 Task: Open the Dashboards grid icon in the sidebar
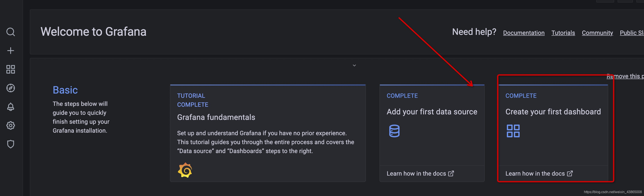pos(10,70)
